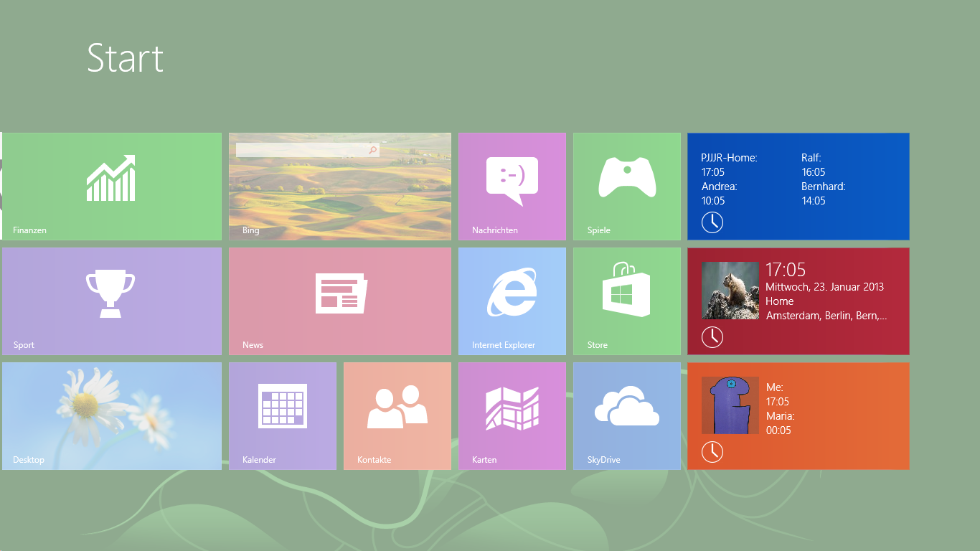Image resolution: width=980 pixels, height=551 pixels.
Task: Launch the Internet Explorer logo icon
Action: (x=512, y=292)
